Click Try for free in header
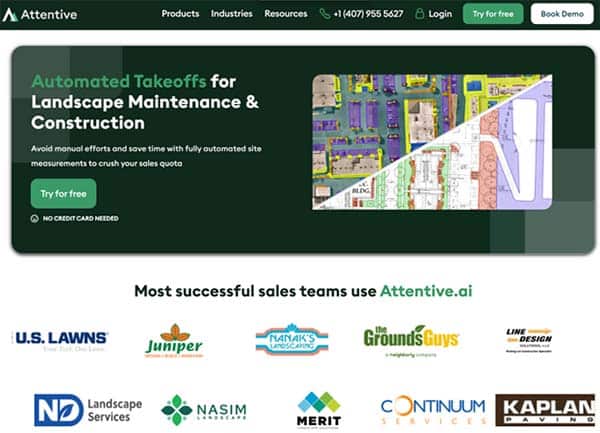The height and width of the screenshot is (433, 600). [x=493, y=14]
